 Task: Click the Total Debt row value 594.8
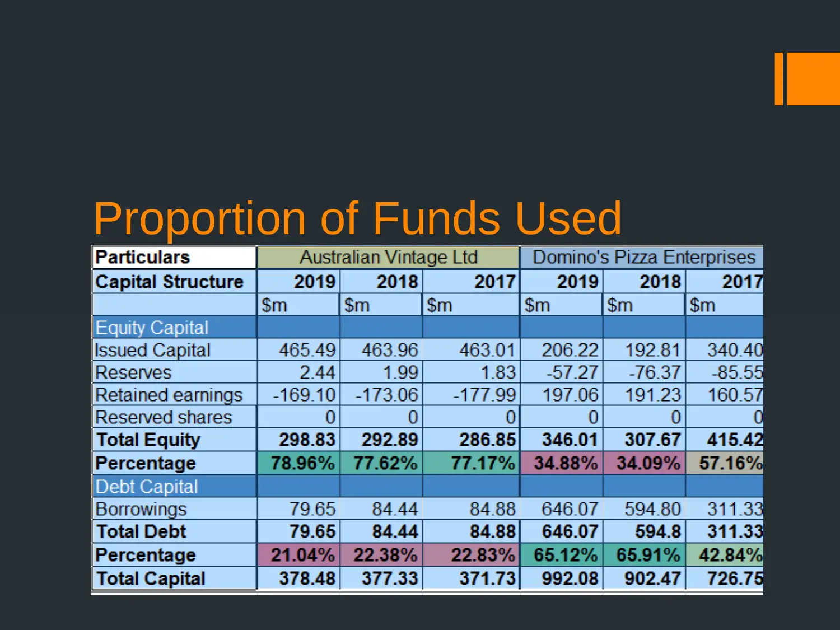pos(658,531)
